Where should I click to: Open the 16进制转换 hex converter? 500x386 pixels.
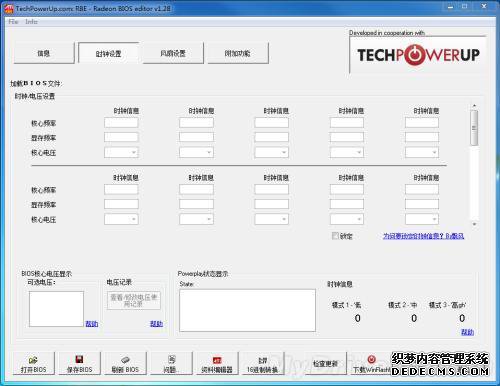[263, 363]
